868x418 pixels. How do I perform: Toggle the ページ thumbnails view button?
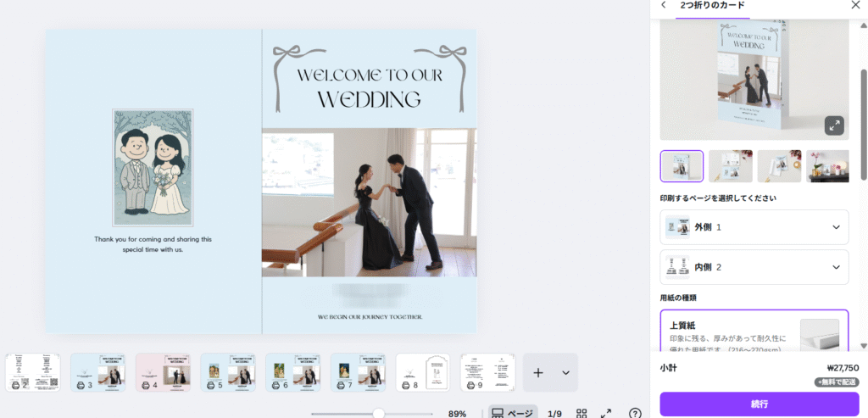[513, 414]
